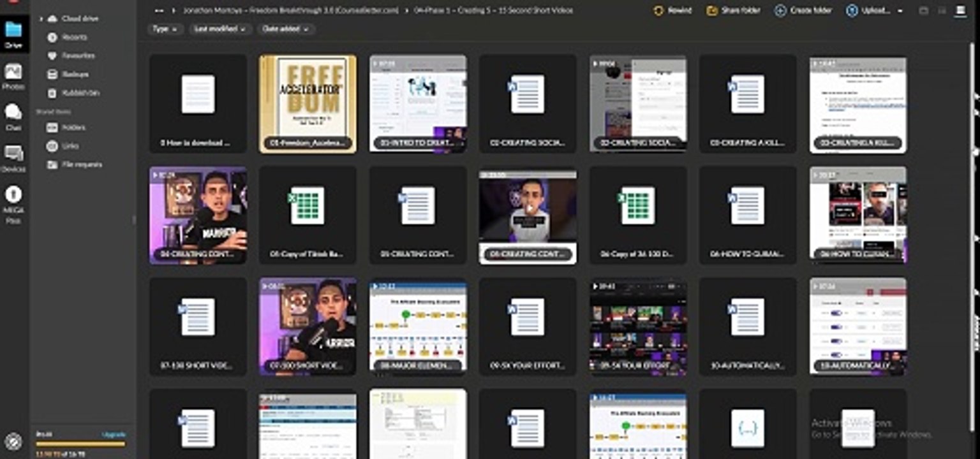Expand the collapsed breadcrumb ellipsis
Viewport: 980px width, 459px height.
pyautogui.click(x=159, y=11)
